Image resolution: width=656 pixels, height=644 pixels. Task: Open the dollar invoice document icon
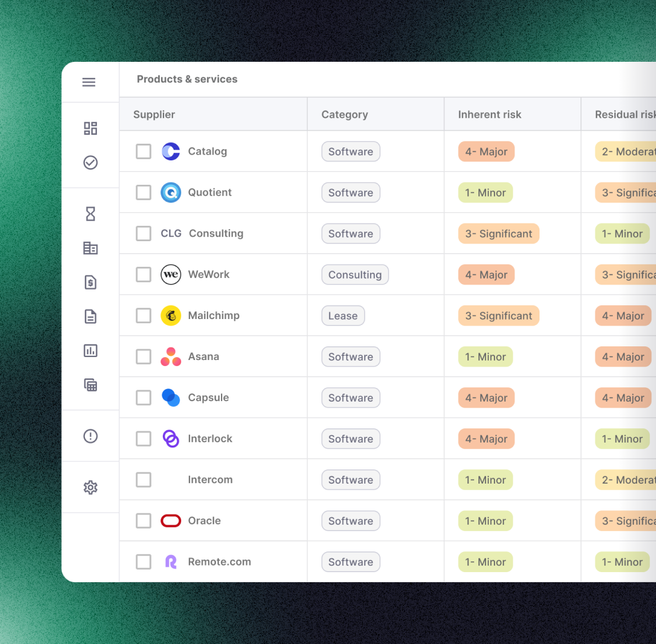pos(90,282)
